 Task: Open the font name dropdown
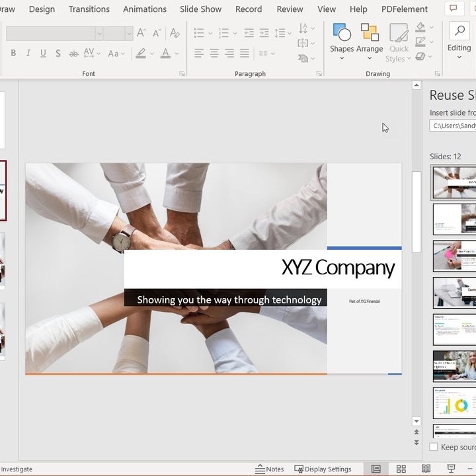(99, 34)
